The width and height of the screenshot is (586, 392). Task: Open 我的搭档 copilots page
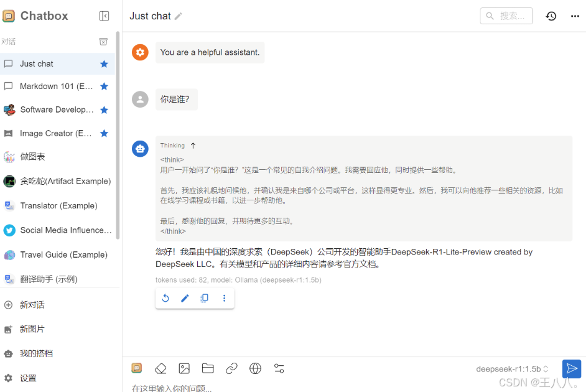coord(60,353)
